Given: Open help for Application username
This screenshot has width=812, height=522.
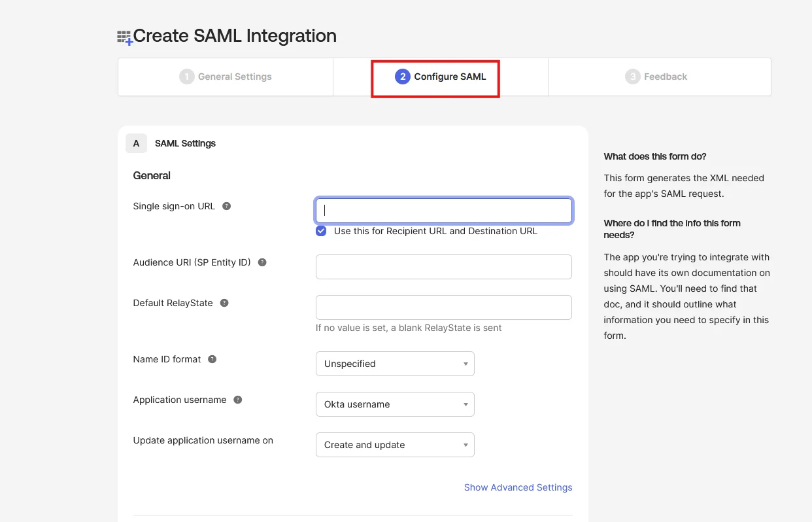Looking at the screenshot, I should [237, 399].
